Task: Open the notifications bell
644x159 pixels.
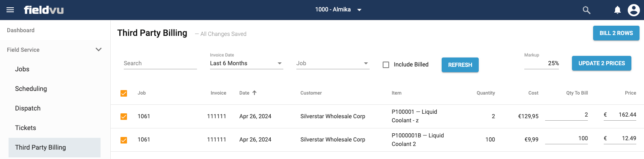Action: tap(618, 10)
